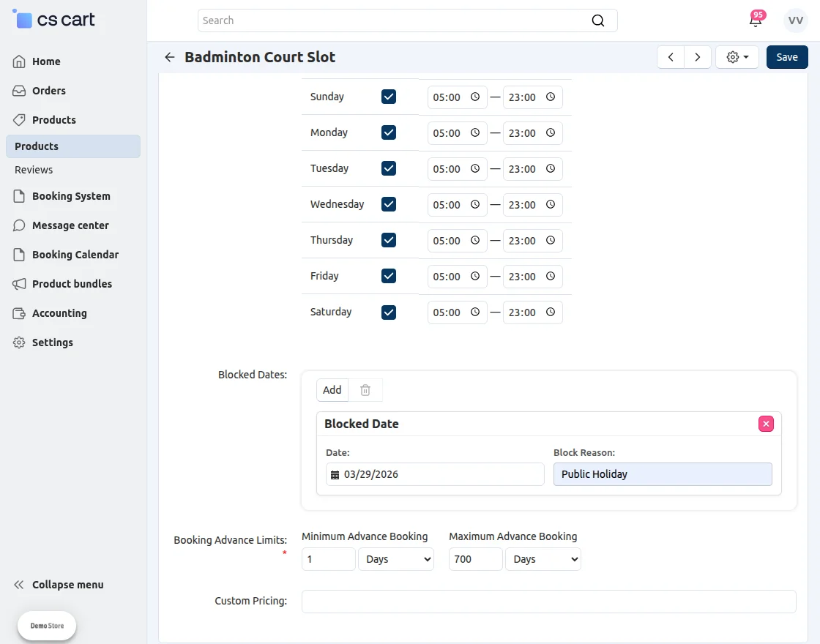The image size is (820, 644).
Task: Open Maximum Advance Booking unit dropdown
Action: (x=543, y=559)
